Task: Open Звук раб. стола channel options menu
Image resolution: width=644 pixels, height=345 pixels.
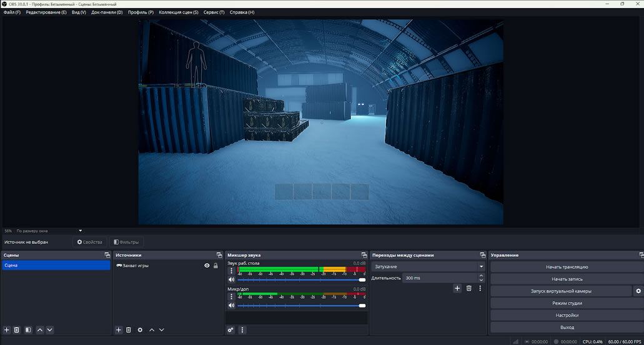Action: tap(231, 271)
